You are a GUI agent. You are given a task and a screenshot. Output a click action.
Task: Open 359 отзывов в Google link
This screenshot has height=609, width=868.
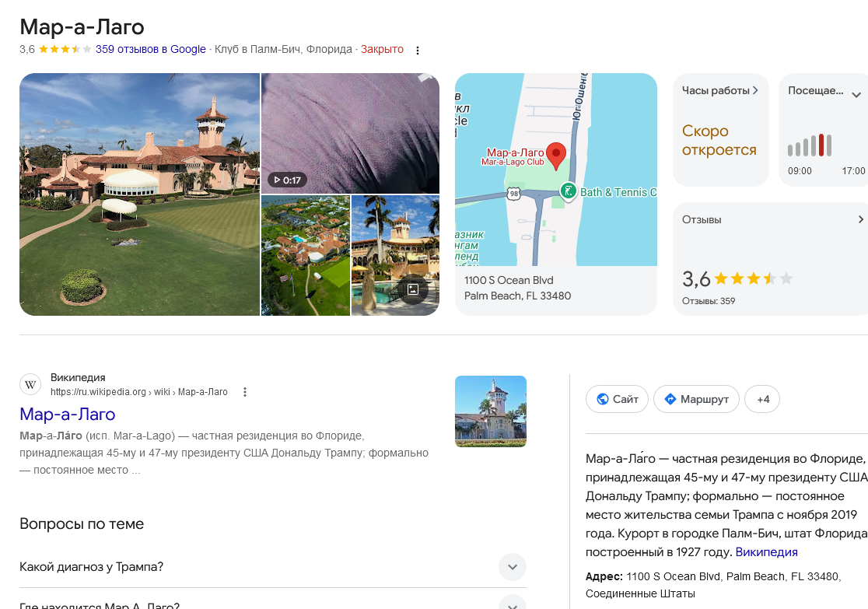151,49
